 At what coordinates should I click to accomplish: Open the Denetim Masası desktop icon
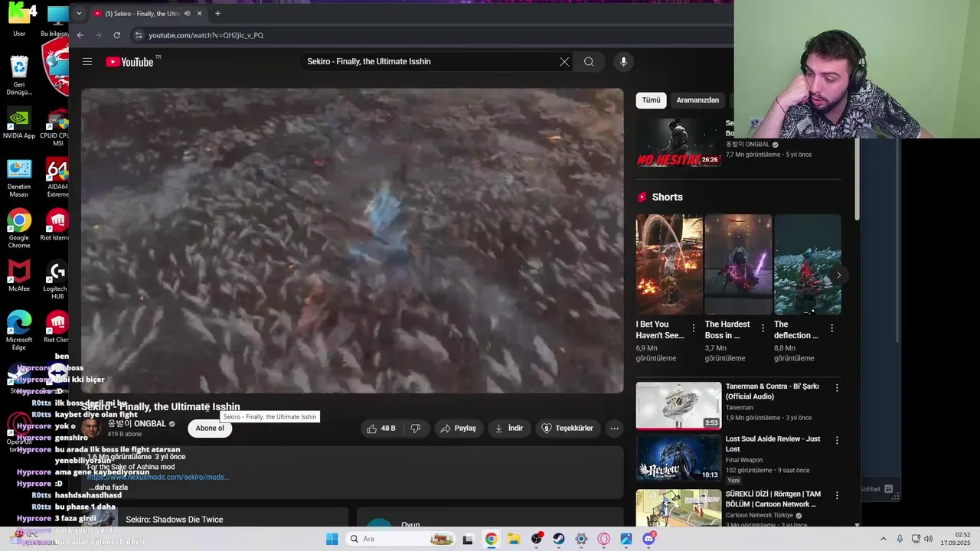(19, 178)
